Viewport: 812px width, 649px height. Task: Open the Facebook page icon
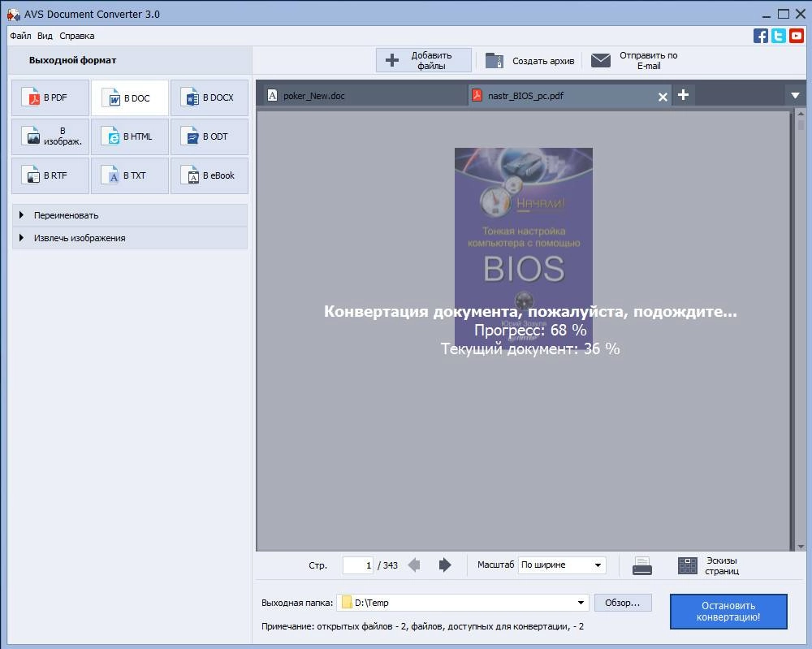761,36
